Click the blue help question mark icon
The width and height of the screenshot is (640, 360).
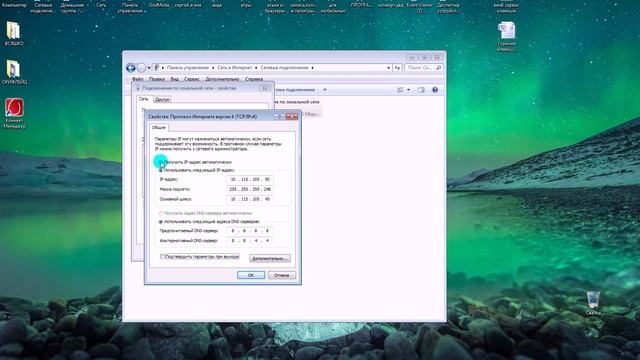pyautogui.click(x=435, y=90)
